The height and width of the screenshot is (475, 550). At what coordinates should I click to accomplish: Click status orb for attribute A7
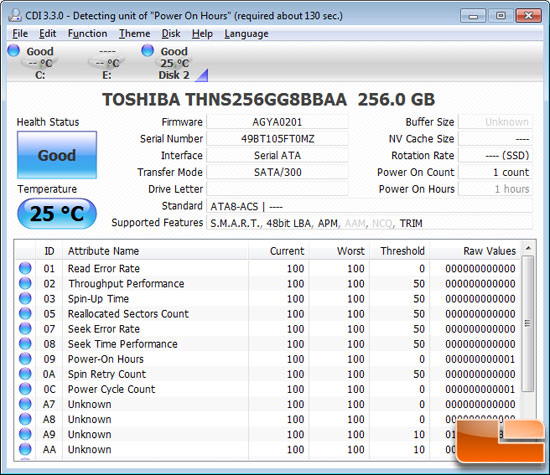click(x=25, y=404)
